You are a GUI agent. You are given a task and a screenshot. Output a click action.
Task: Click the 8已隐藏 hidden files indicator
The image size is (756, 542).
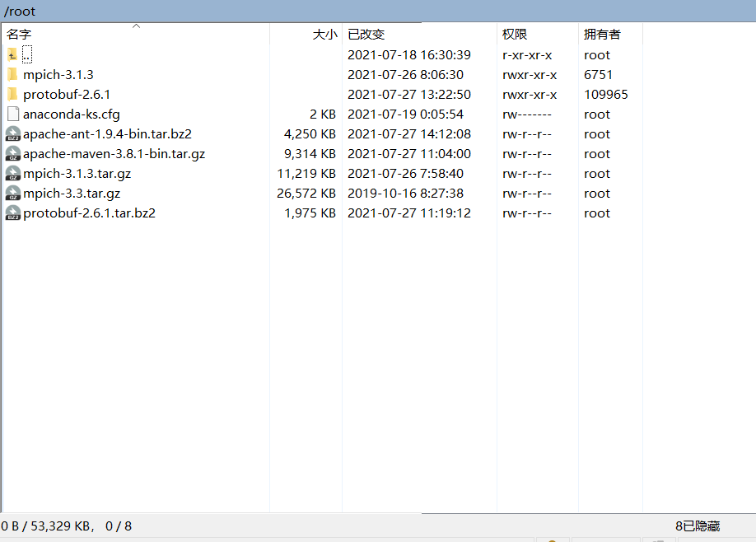(698, 526)
